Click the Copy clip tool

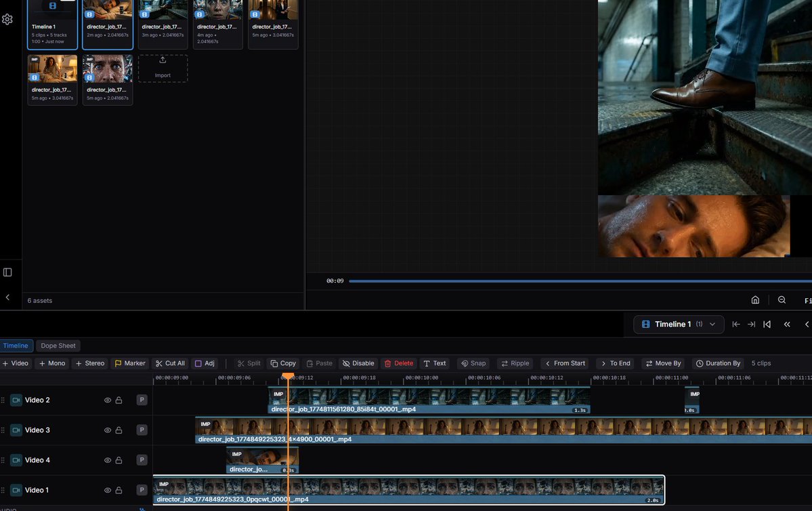tap(282, 363)
